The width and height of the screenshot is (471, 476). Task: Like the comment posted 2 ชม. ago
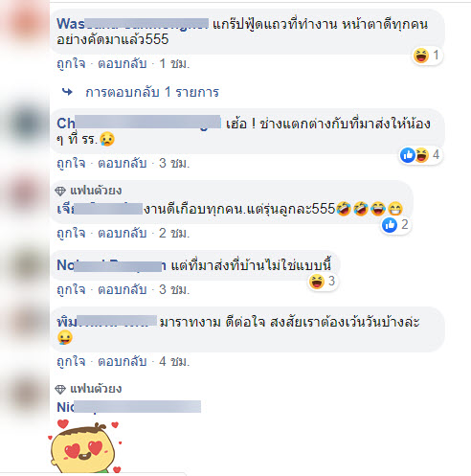pos(71,233)
